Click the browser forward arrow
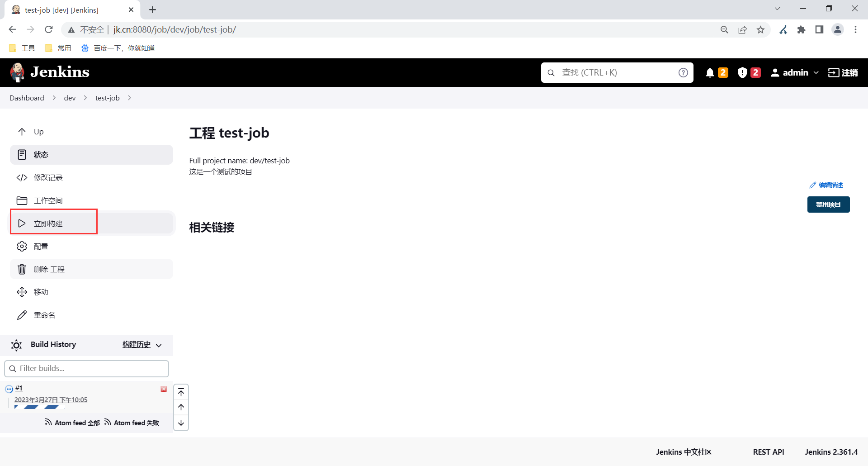Viewport: 868px width, 466px height. click(x=30, y=29)
